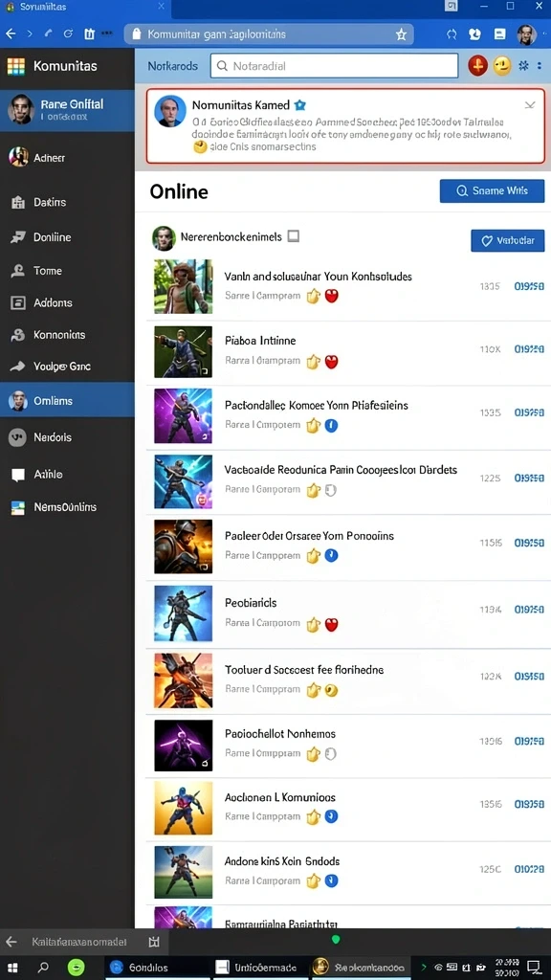The height and width of the screenshot is (980, 551).
Task: Open the Windows Start button
Action: (11, 968)
